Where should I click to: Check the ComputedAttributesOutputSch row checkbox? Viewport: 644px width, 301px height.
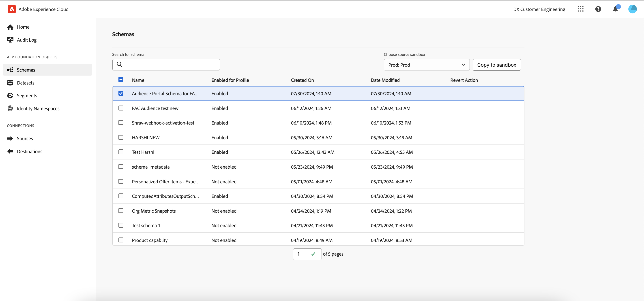pyautogui.click(x=121, y=196)
